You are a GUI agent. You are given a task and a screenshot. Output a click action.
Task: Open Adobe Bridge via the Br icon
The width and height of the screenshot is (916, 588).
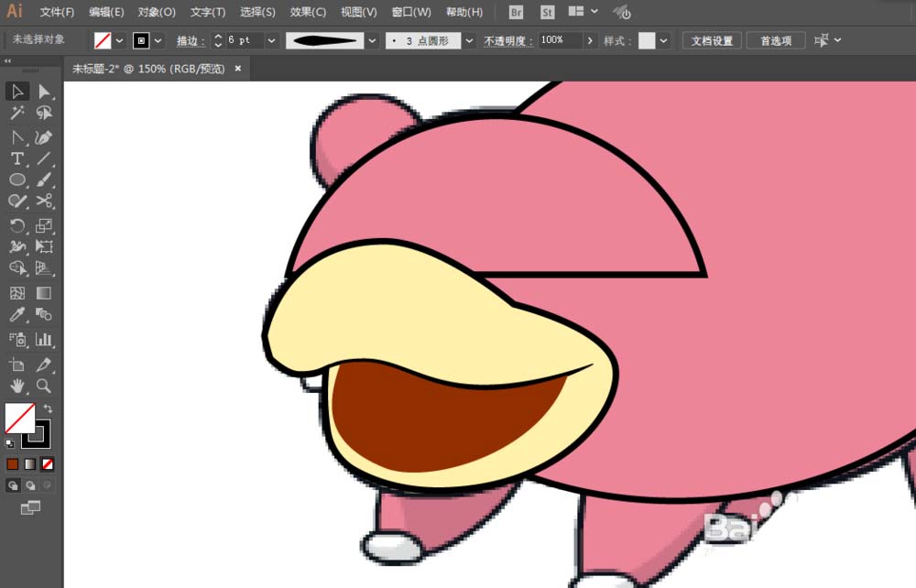pyautogui.click(x=516, y=12)
